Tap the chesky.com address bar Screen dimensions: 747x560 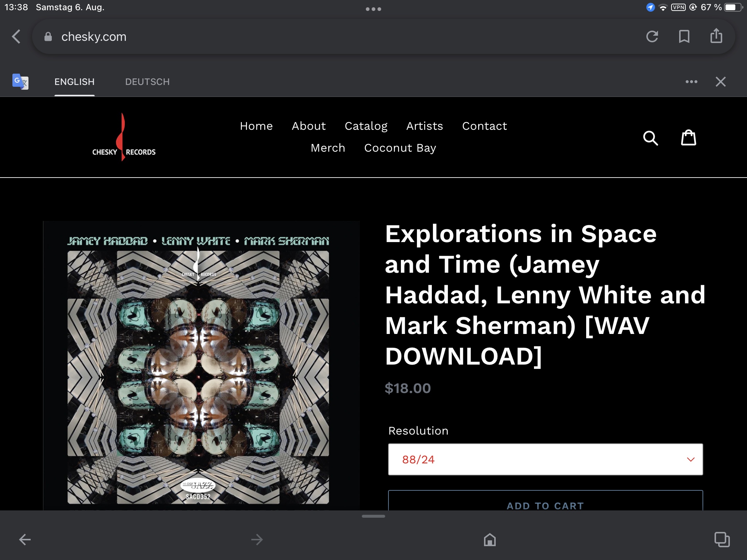[383, 36]
